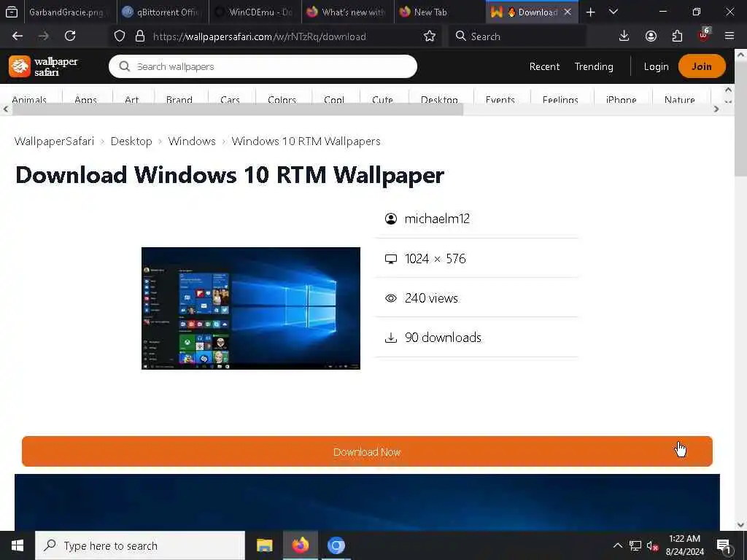
Task: Click the Login link
Action: [656, 66]
